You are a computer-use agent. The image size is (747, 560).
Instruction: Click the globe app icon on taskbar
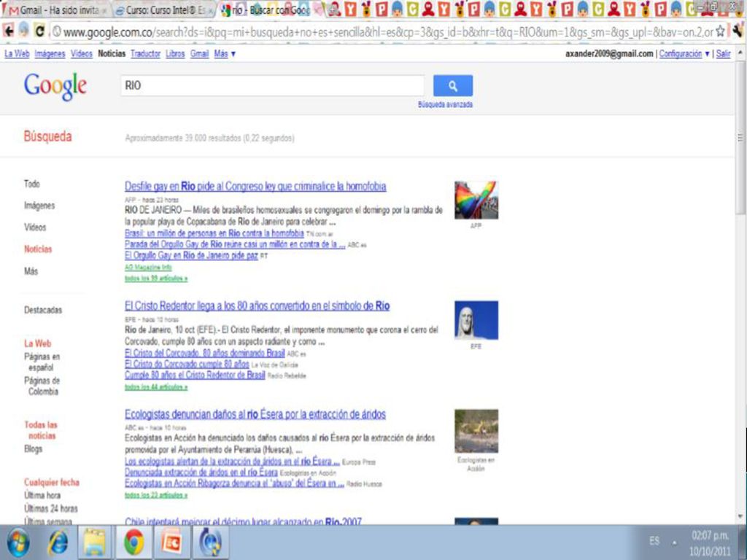[x=210, y=542]
